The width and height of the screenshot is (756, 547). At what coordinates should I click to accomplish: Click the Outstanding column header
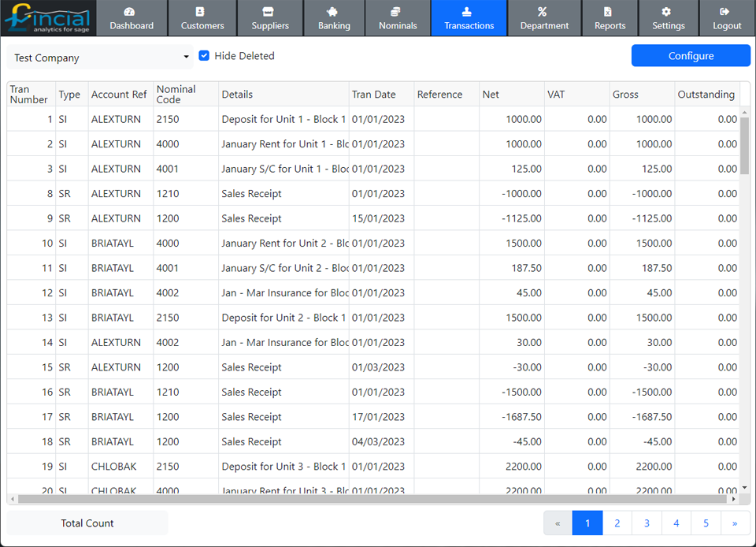tap(707, 94)
